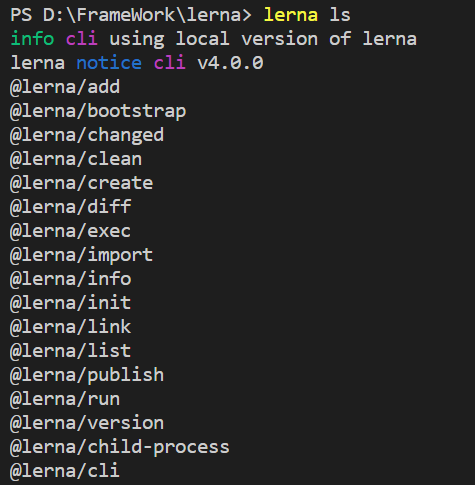
Task: Click the @lerna/init output line
Action: (71, 303)
